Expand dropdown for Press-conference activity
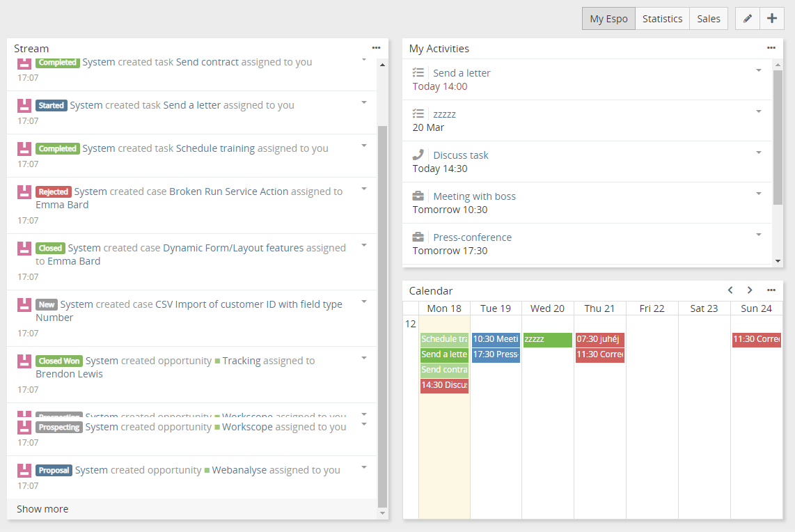This screenshot has height=532, width=795. click(759, 235)
